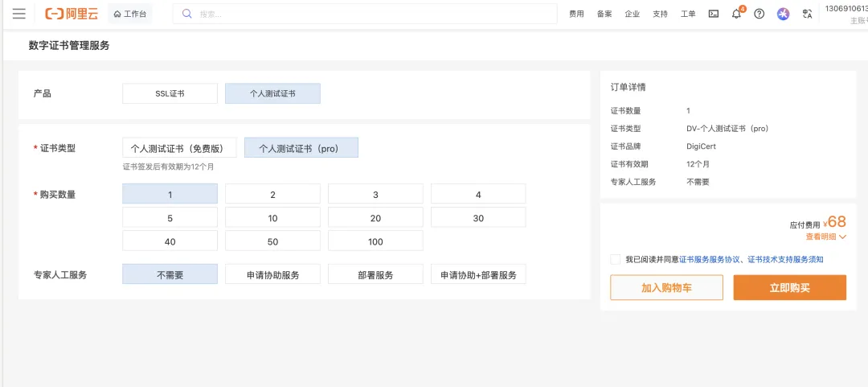
Task: Expand 查看明细 price details
Action: click(x=825, y=237)
